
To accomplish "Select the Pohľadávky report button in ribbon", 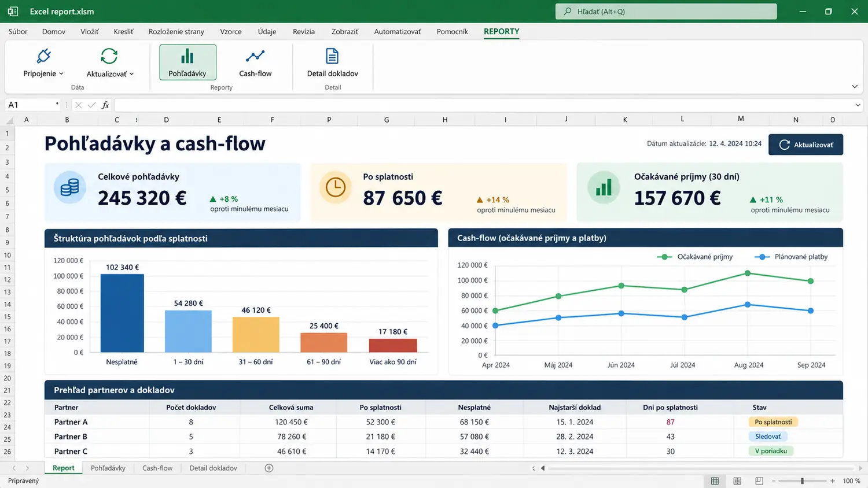I will click(187, 62).
